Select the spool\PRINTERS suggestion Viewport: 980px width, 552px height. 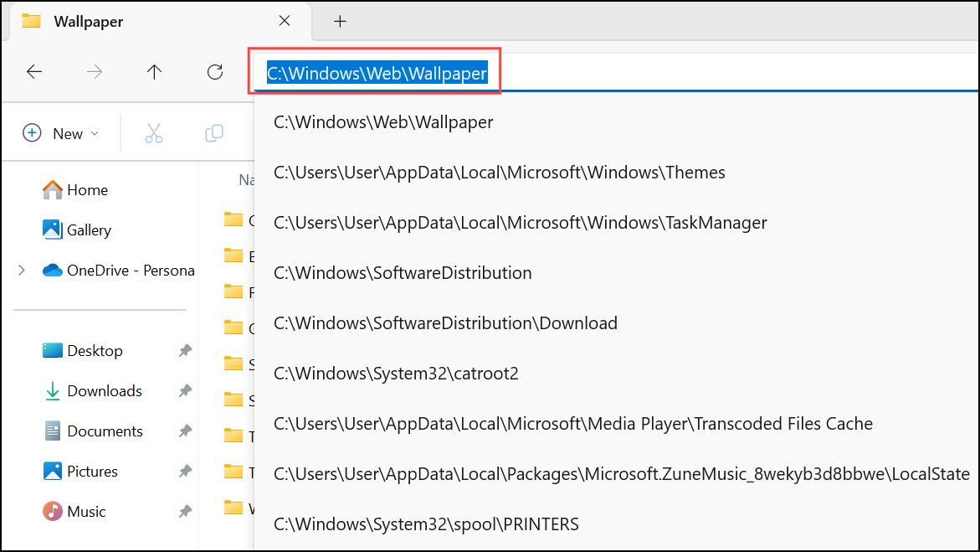tap(426, 524)
